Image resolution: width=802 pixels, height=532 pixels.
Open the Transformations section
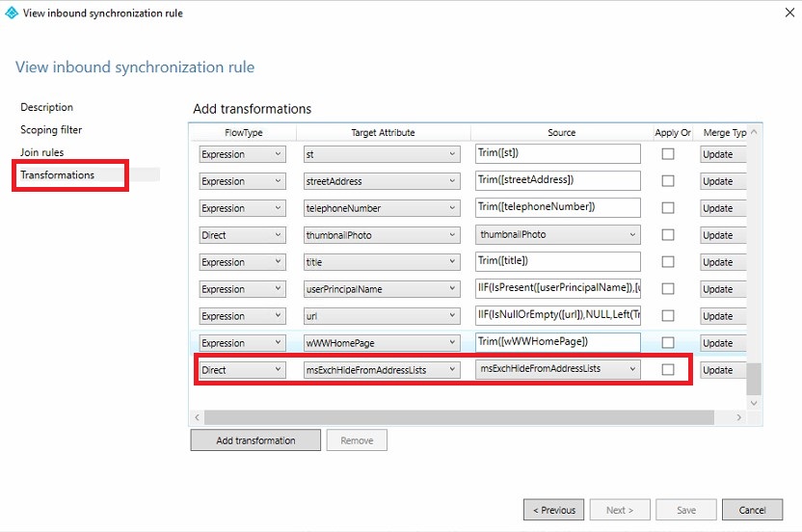point(58,175)
